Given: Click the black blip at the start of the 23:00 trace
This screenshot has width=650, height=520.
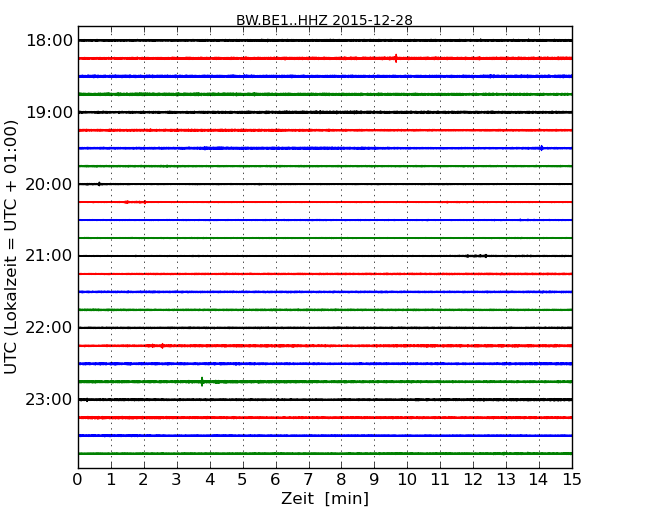Looking at the screenshot, I should 86,400.
